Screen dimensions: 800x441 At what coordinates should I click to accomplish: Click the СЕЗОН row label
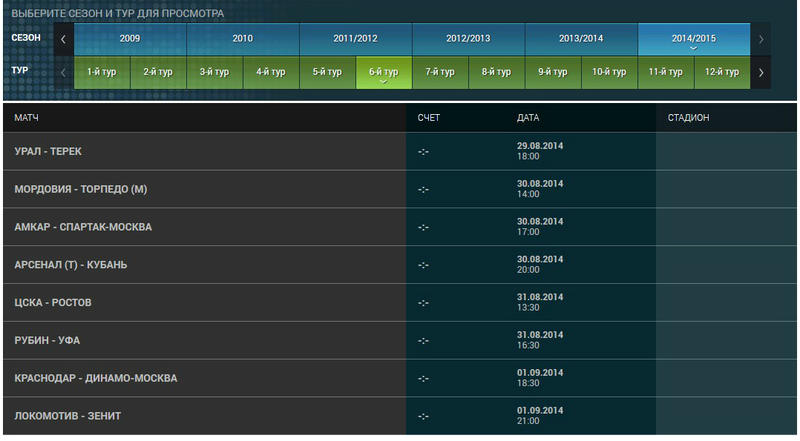26,38
